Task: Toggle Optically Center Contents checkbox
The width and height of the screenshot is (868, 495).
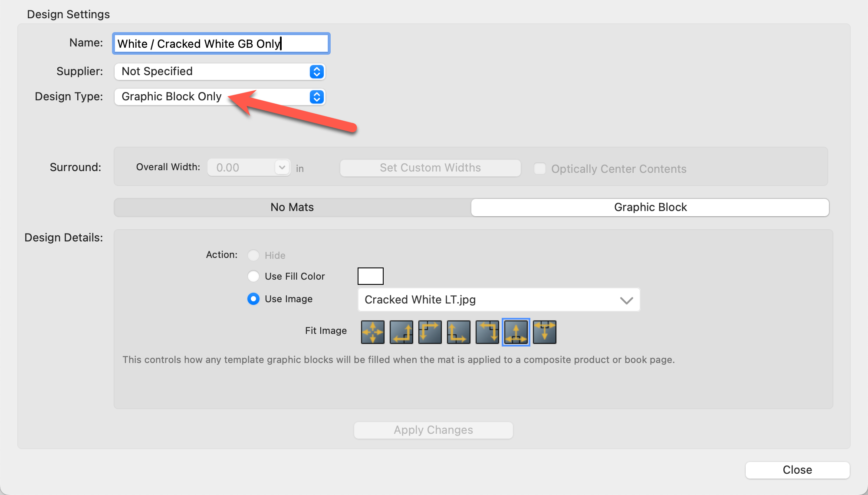Action: point(540,168)
